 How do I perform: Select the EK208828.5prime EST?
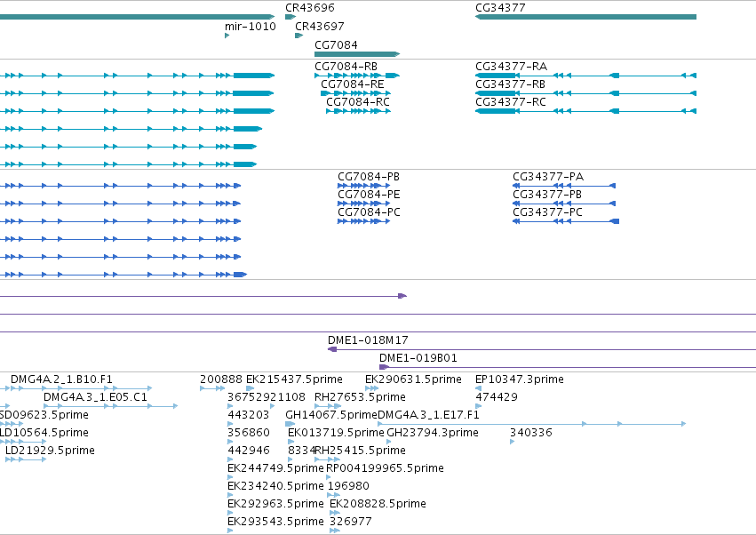(x=378, y=505)
